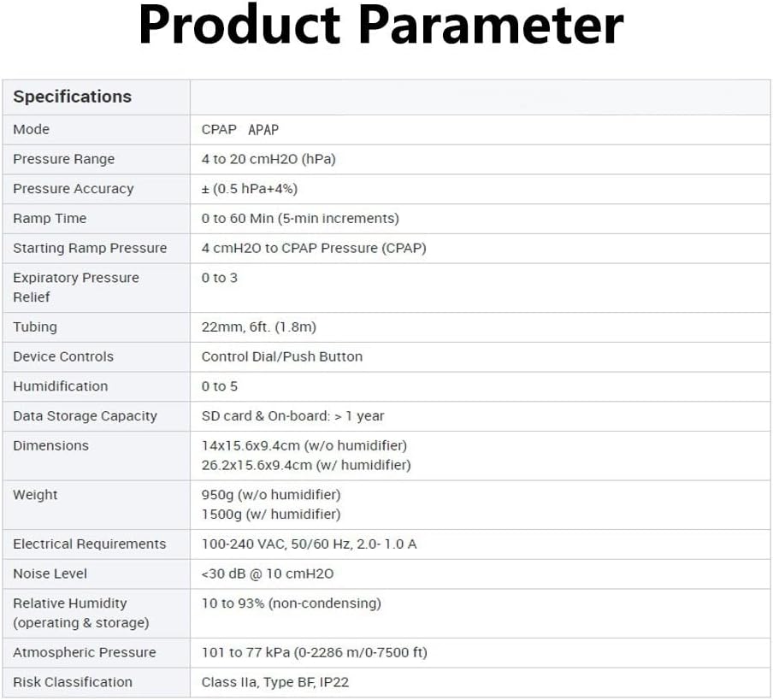Image resolution: width=773 pixels, height=700 pixels.
Task: Select the Specifications header cell
Action: (73, 97)
